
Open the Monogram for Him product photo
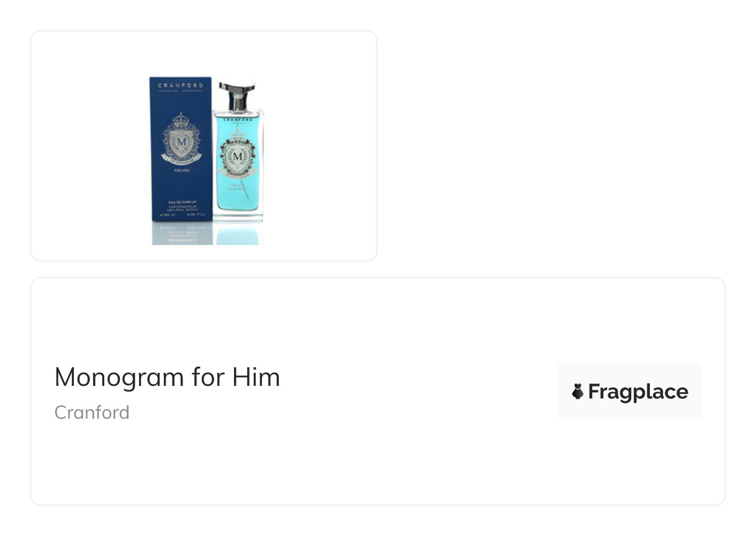click(x=207, y=161)
